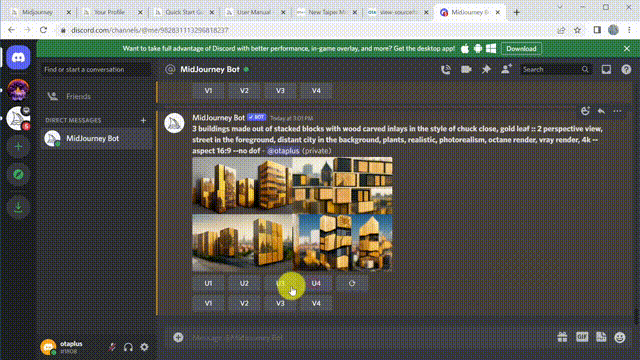This screenshot has height=360, width=640.
Task: Open Discord Help icon
Action: (626, 69)
